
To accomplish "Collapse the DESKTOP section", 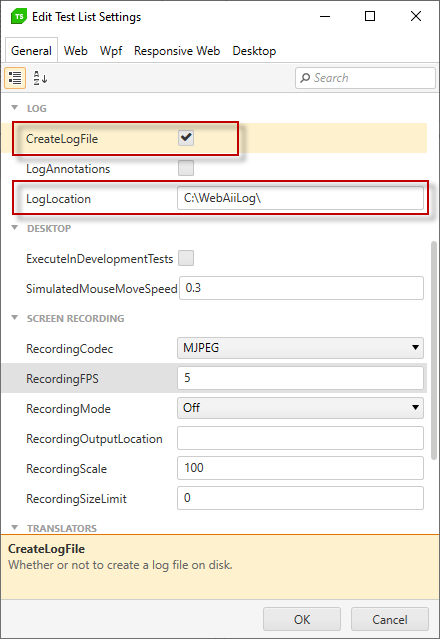I will pyautogui.click(x=15, y=228).
